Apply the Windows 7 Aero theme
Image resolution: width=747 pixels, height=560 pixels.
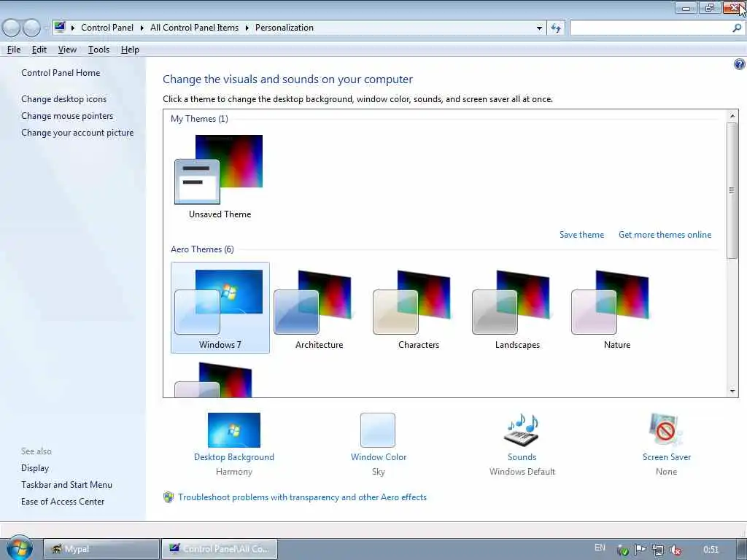tap(220, 308)
